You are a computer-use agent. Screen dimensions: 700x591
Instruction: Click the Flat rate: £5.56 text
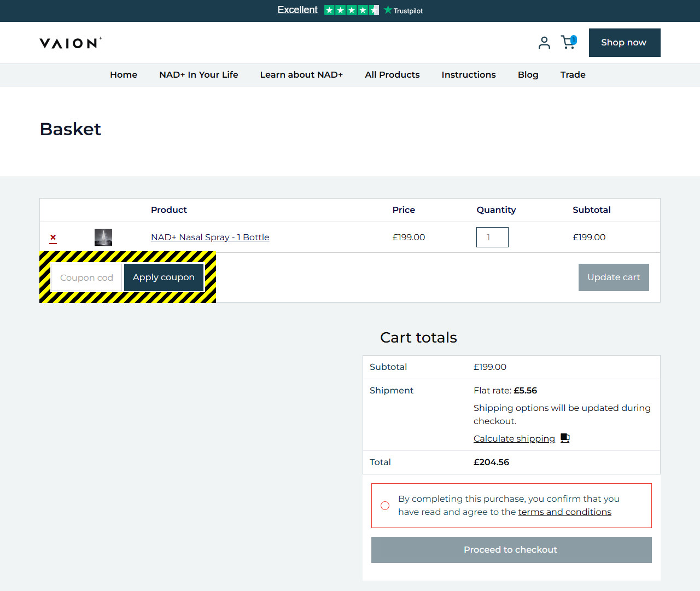(x=505, y=391)
